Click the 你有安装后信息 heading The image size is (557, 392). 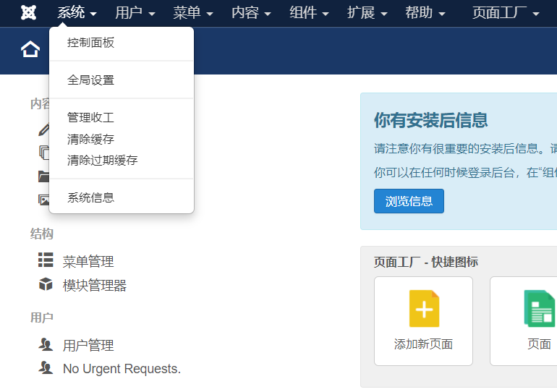coord(430,120)
